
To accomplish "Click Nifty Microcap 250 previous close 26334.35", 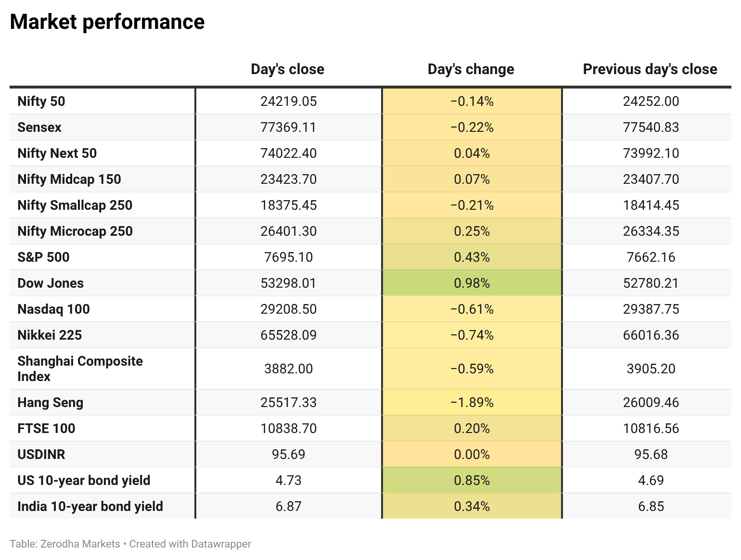I will click(651, 231).
